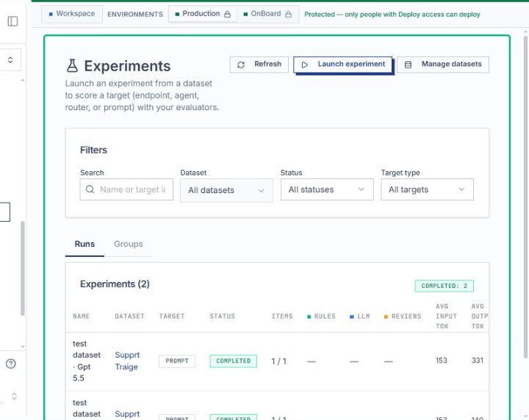The image size is (529, 420).
Task: Click the Production lock icon
Action: click(227, 14)
